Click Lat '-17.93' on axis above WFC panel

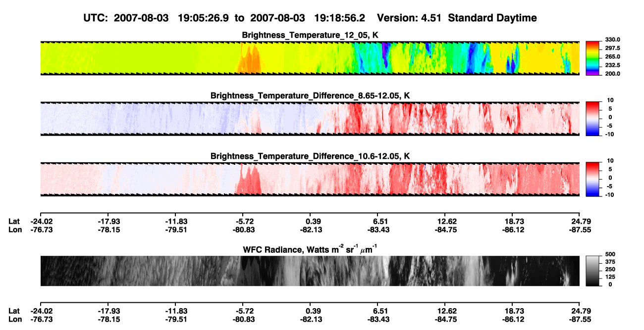pos(109,221)
